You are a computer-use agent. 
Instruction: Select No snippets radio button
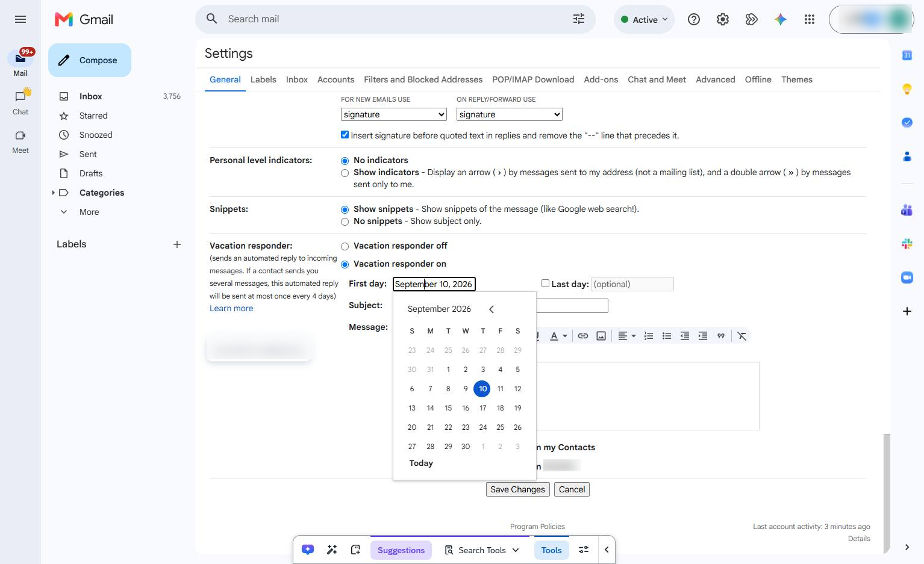click(345, 222)
